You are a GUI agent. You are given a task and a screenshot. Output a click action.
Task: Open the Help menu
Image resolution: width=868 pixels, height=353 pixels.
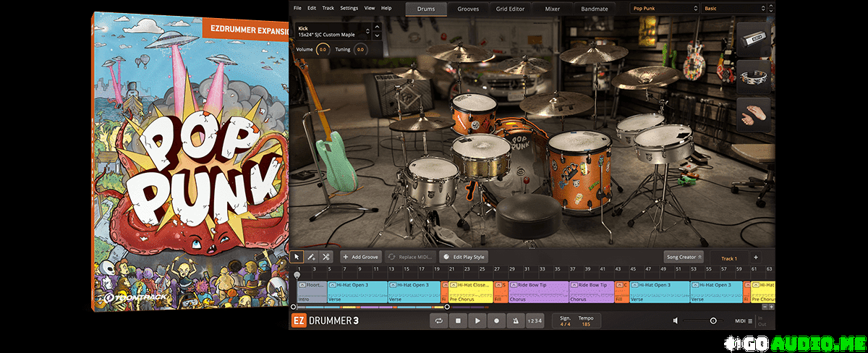pyautogui.click(x=386, y=8)
